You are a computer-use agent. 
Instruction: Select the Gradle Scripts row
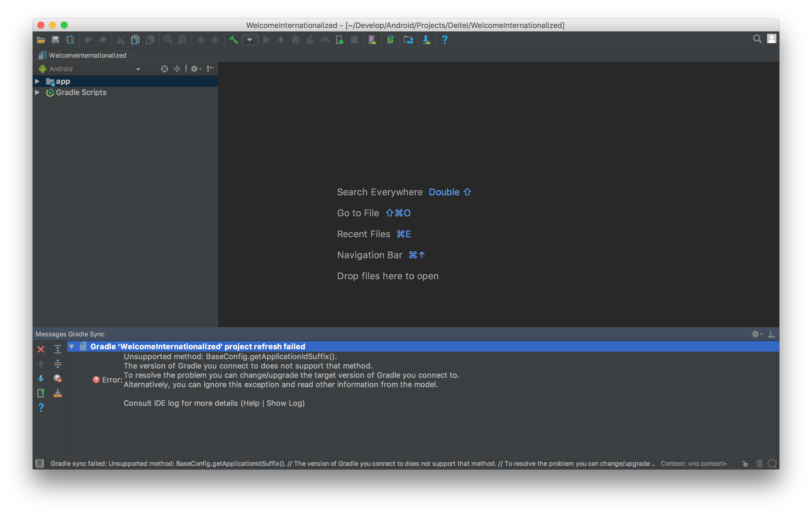(x=125, y=92)
